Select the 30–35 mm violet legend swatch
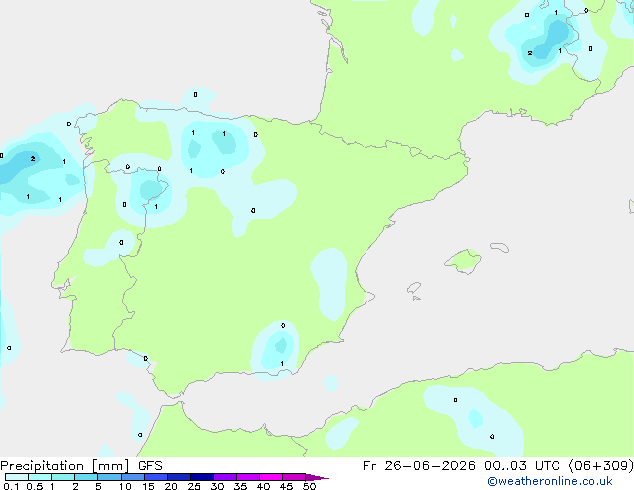634x490 pixels. (x=225, y=477)
